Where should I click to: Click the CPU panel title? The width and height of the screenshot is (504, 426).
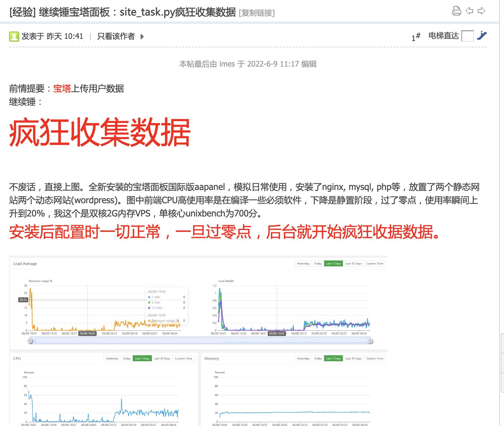(x=17, y=358)
